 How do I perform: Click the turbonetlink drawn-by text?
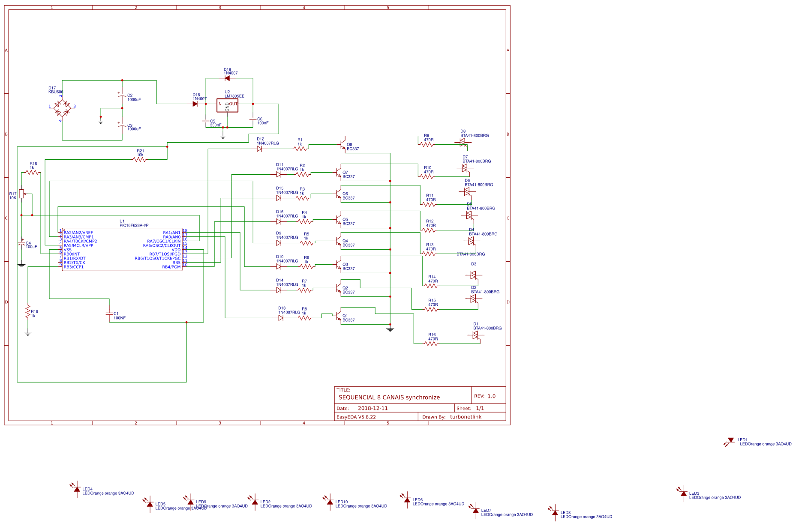[466, 416]
